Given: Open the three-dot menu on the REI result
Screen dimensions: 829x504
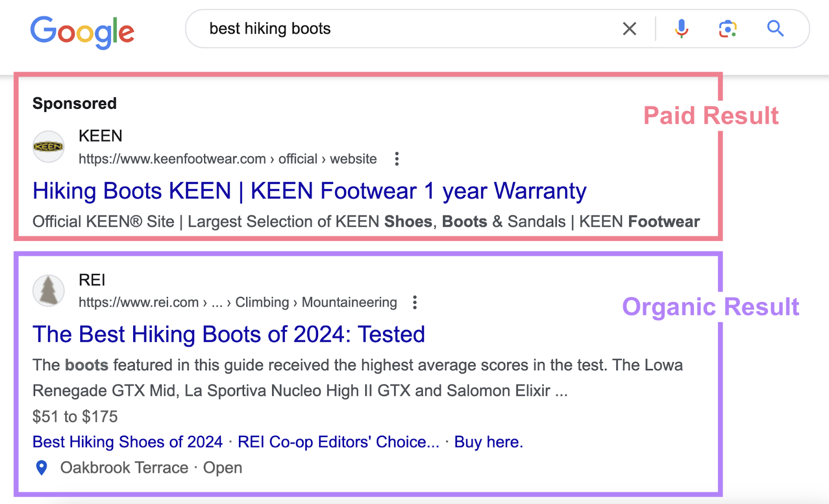Looking at the screenshot, I should [x=414, y=301].
